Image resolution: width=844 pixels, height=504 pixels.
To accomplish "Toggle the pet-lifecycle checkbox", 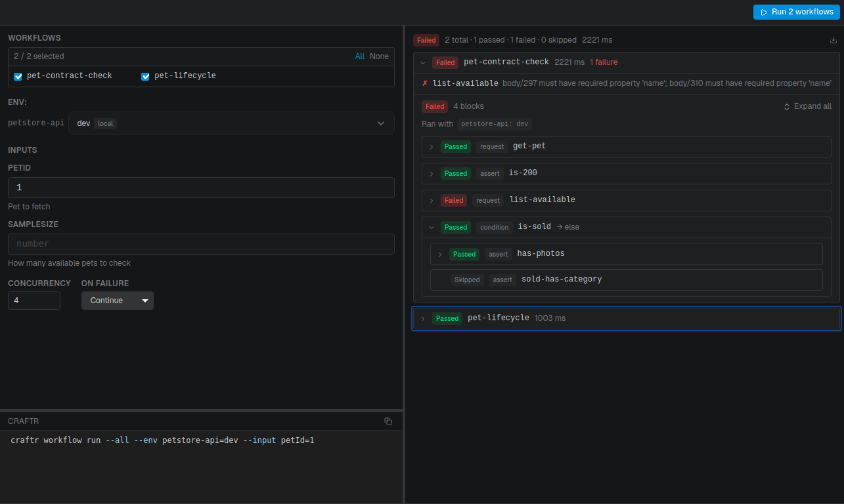I will pos(146,76).
